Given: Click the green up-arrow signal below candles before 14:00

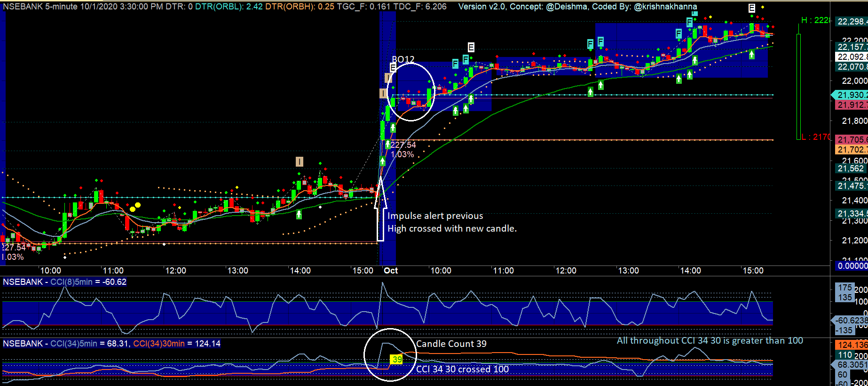Looking at the screenshot, I should [x=299, y=215].
